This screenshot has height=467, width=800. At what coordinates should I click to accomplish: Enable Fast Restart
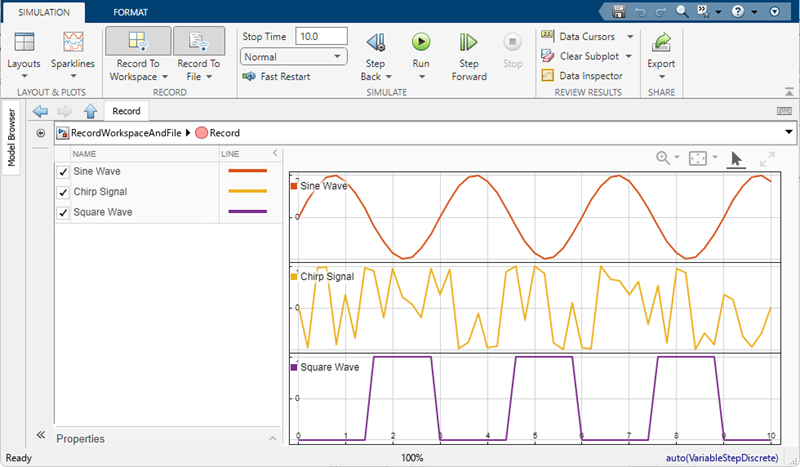coord(276,77)
